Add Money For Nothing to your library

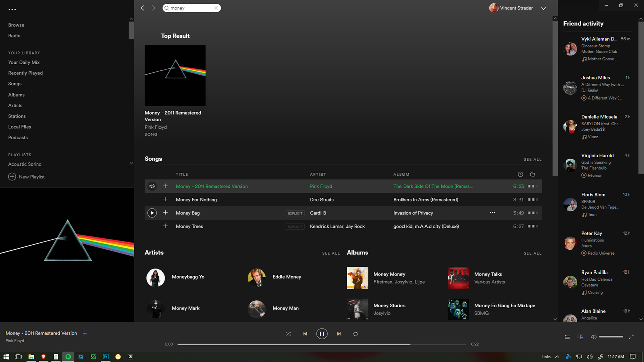[x=165, y=199]
